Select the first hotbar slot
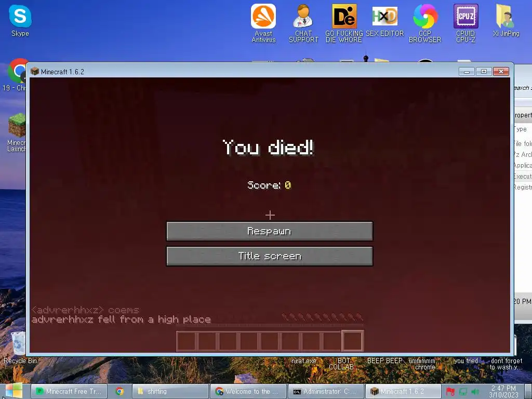This screenshot has height=399, width=532. [x=187, y=341]
